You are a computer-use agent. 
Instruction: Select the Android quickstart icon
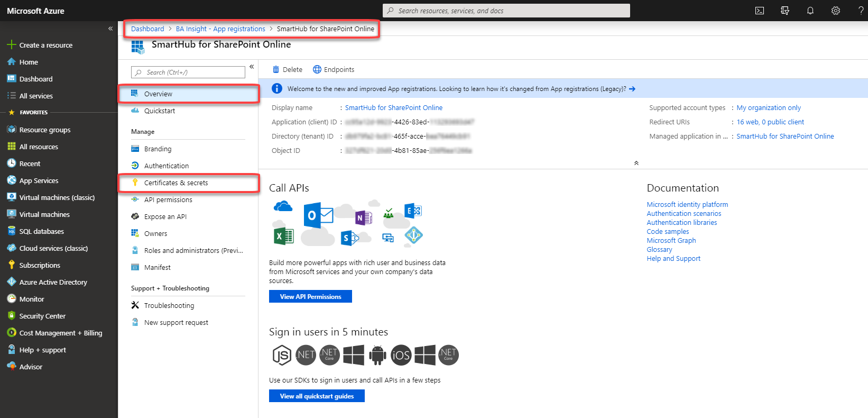pyautogui.click(x=377, y=355)
